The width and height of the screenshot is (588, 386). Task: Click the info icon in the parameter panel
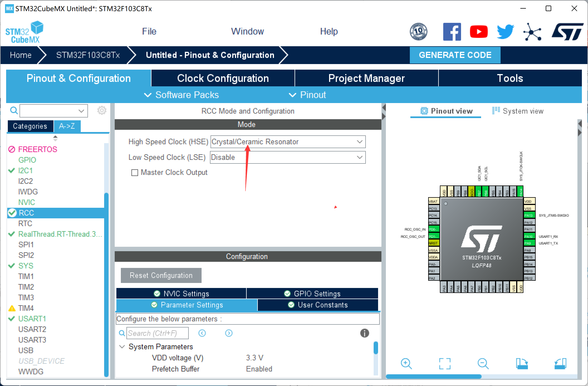pos(364,333)
